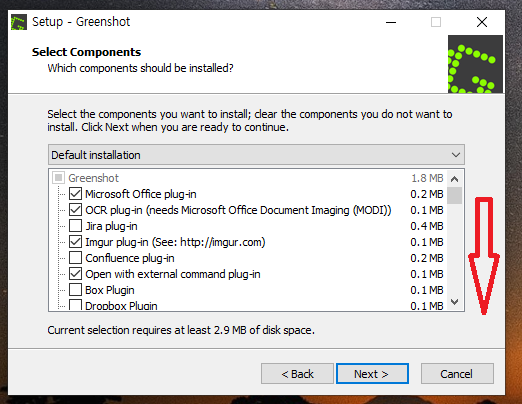Check the Confluence plug-in checkbox

coord(75,258)
